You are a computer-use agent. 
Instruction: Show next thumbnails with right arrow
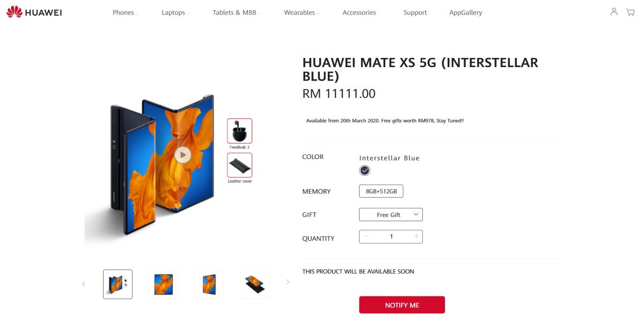pos(288,282)
